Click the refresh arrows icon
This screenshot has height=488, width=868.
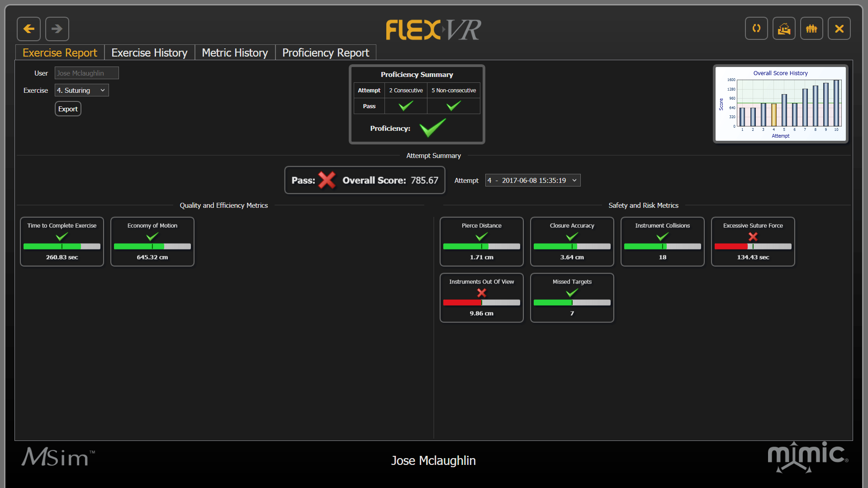point(756,29)
